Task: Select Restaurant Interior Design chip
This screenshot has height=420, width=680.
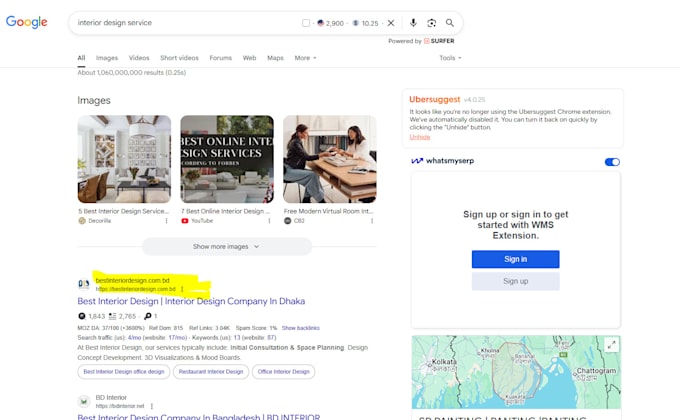Action: click(211, 372)
